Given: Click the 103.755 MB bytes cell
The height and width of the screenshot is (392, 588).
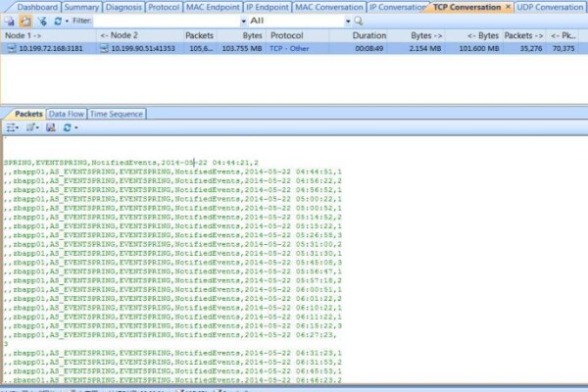Looking at the screenshot, I should (242, 48).
